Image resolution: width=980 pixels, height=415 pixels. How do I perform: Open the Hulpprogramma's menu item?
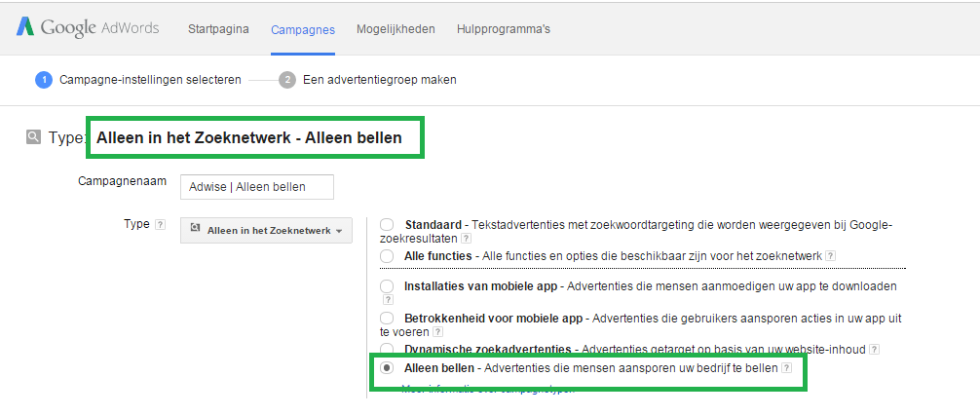tap(503, 29)
